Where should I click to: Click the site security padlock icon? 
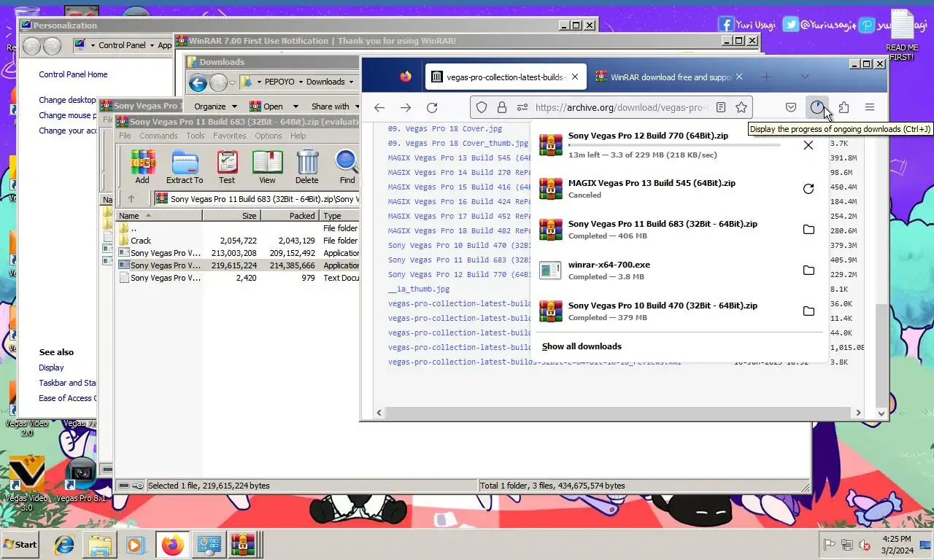(502, 107)
